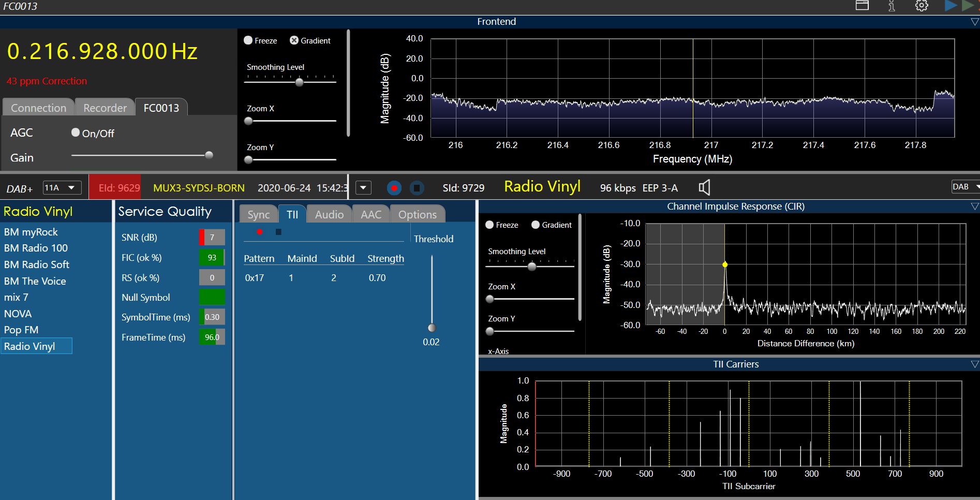Click the window layout icon in top bar
The width and height of the screenshot is (980, 500).
[x=862, y=6]
